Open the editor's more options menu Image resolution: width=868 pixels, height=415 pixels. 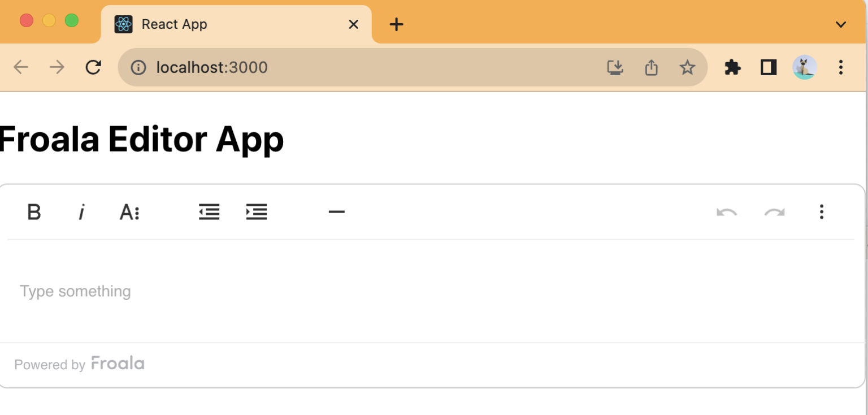tap(822, 211)
